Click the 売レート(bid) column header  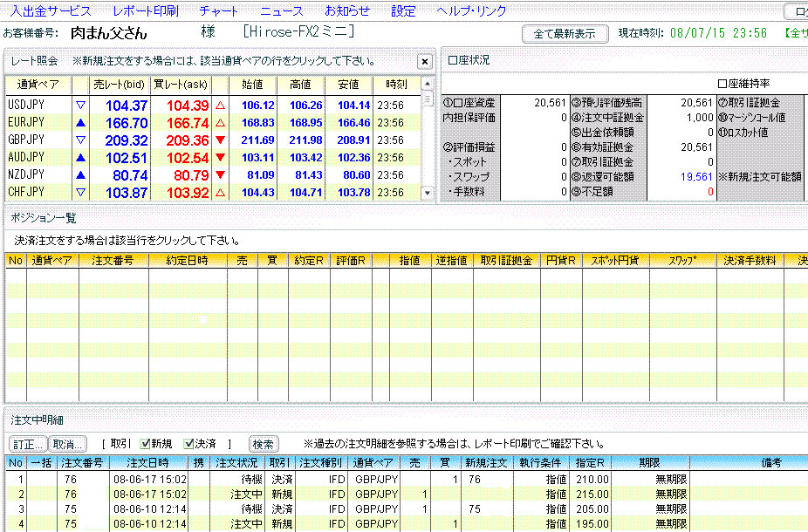119,85
